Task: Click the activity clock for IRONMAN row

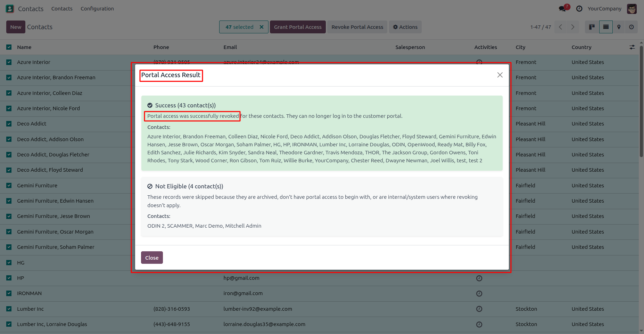Action: [479, 294]
